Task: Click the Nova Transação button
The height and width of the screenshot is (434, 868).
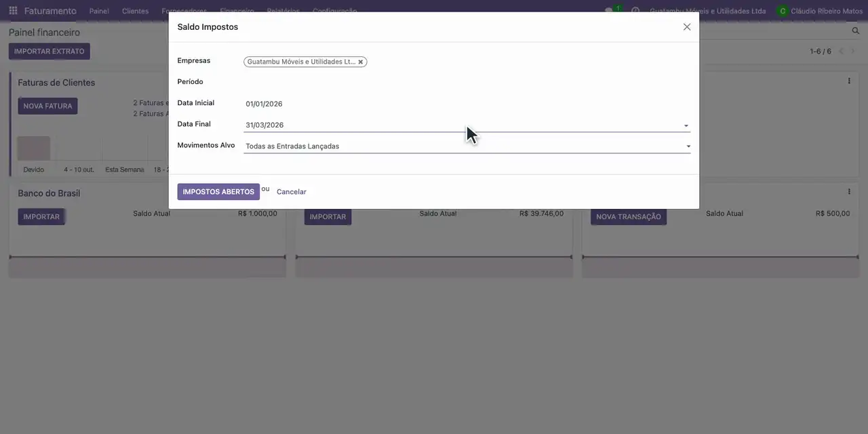Action: (629, 217)
